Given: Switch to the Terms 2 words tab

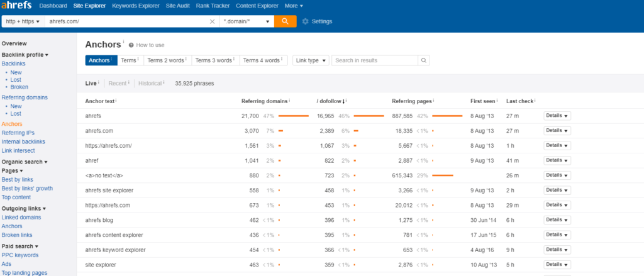Looking at the screenshot, I should click(167, 60).
